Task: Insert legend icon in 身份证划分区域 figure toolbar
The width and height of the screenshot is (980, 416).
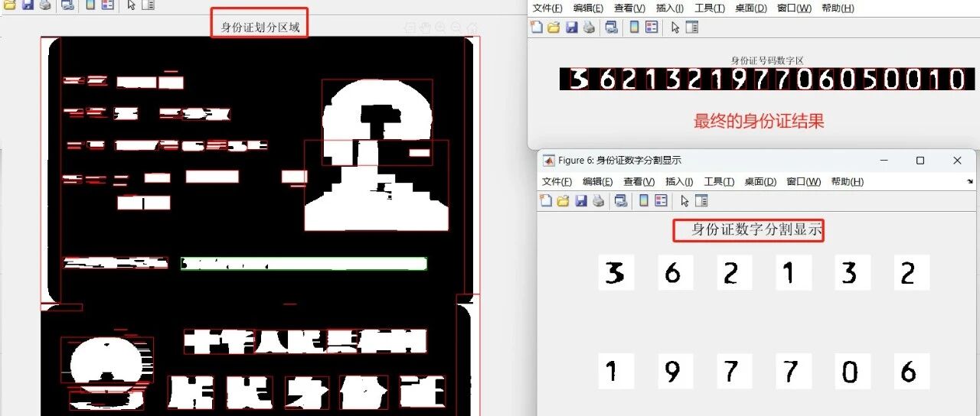Action: pos(107,5)
